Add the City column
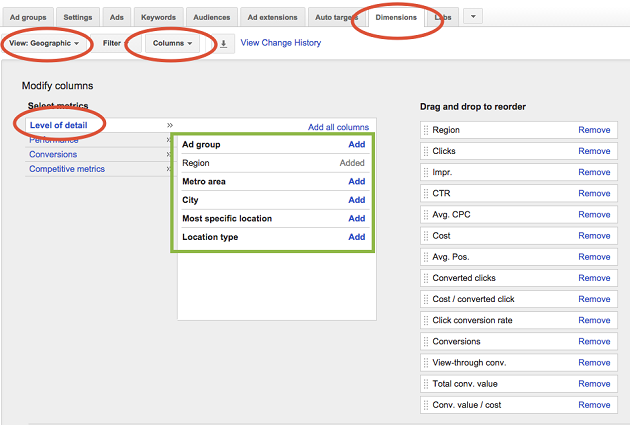The width and height of the screenshot is (630, 425). pyautogui.click(x=356, y=200)
